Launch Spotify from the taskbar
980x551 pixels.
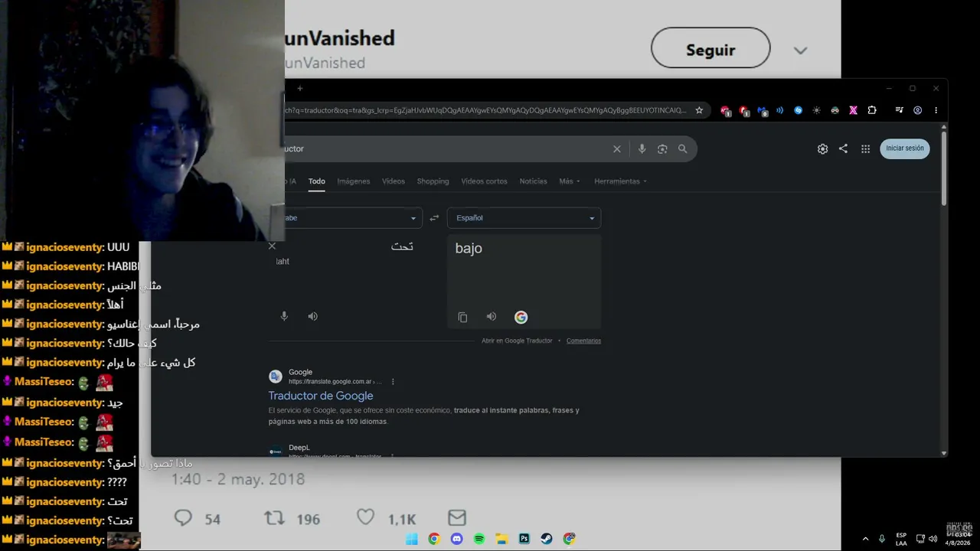pos(479,539)
